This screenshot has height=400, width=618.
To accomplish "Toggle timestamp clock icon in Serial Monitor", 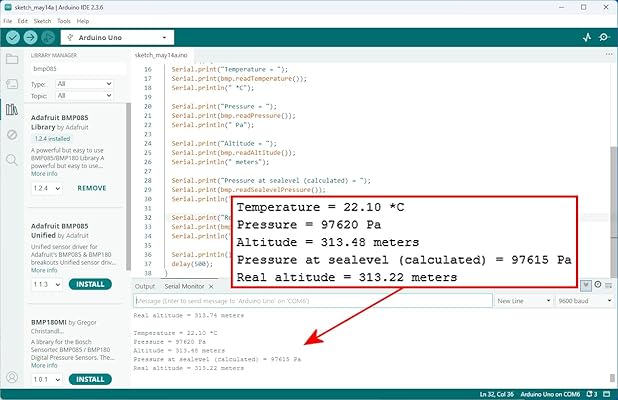I will (598, 285).
